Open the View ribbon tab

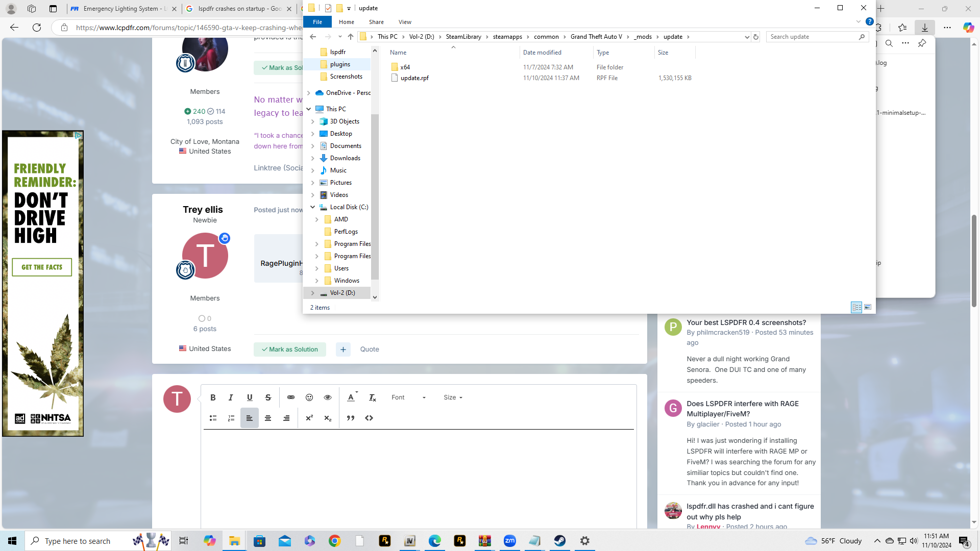pos(405,22)
